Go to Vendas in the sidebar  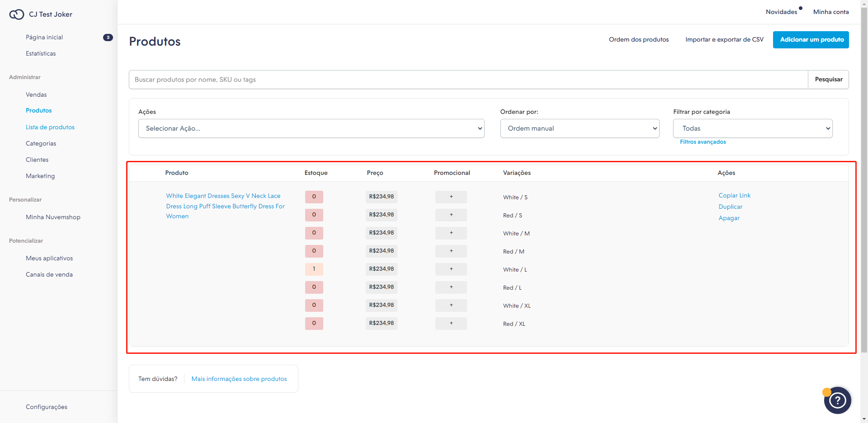[36, 94]
